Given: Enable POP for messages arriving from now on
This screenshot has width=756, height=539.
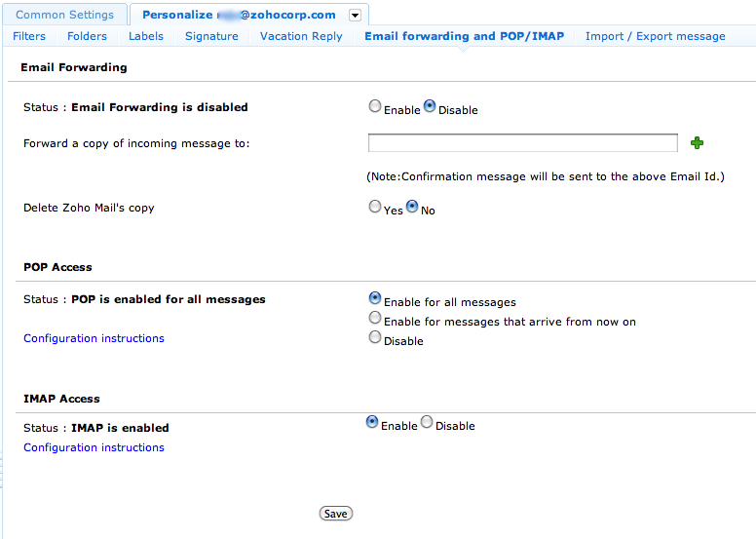Looking at the screenshot, I should coord(375,319).
